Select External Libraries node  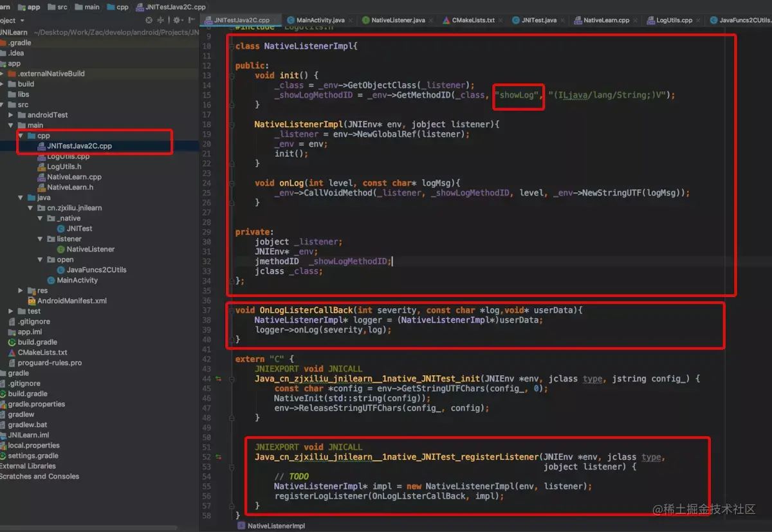tap(28, 466)
